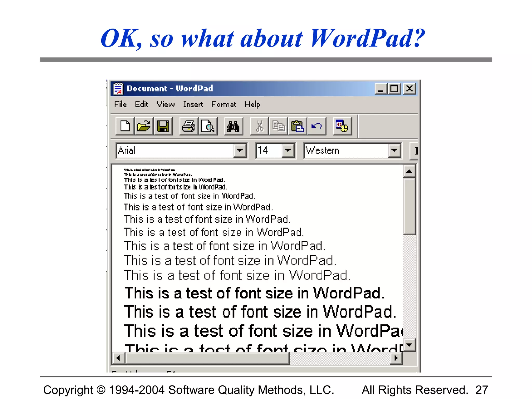Open the Insert menu
The image size is (532, 399).
click(193, 104)
